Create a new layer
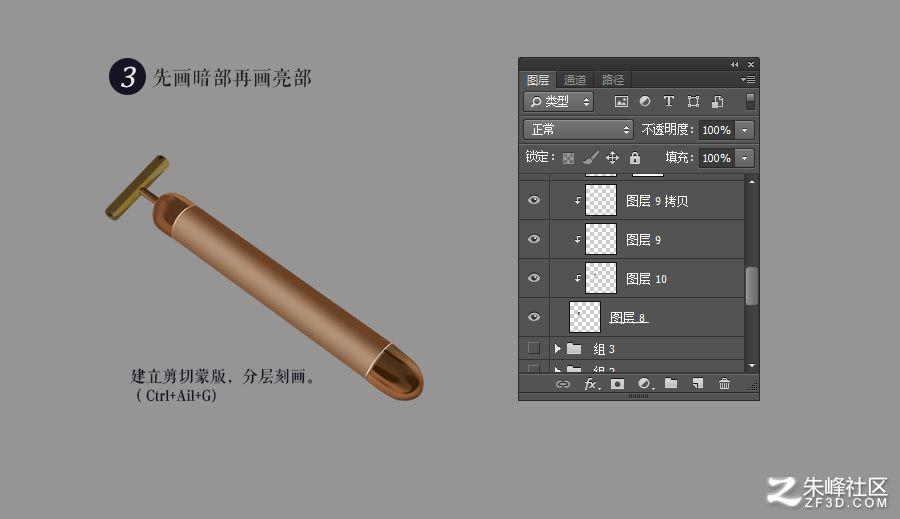 698,384
